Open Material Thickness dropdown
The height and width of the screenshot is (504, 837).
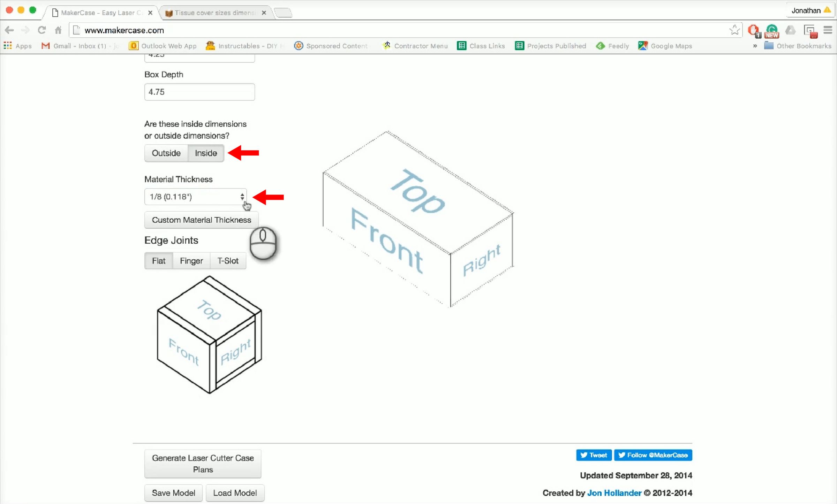[195, 197]
